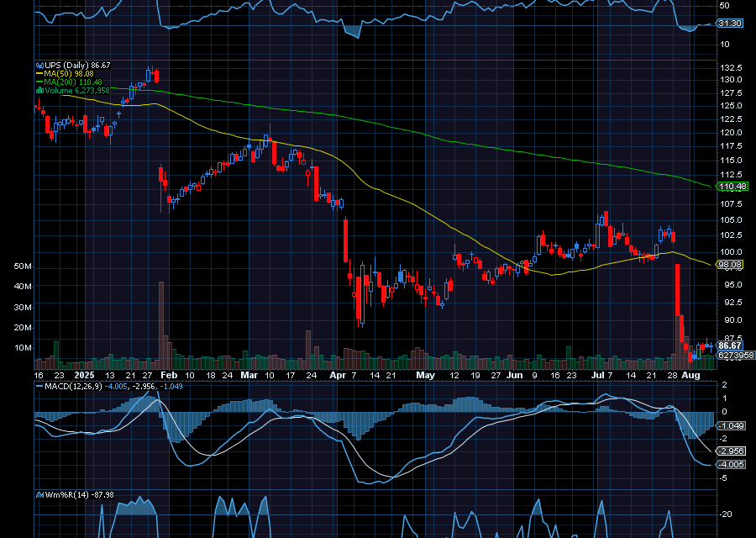
Task: Select the MA(50) 98.08 legend entry
Action: (69, 74)
